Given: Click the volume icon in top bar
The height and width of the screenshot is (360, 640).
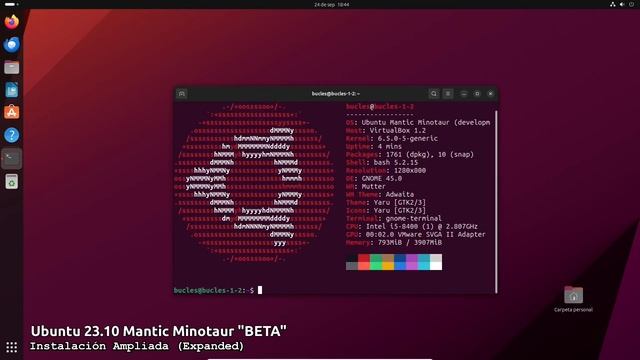Looking at the screenshot, I should click(x=622, y=4).
